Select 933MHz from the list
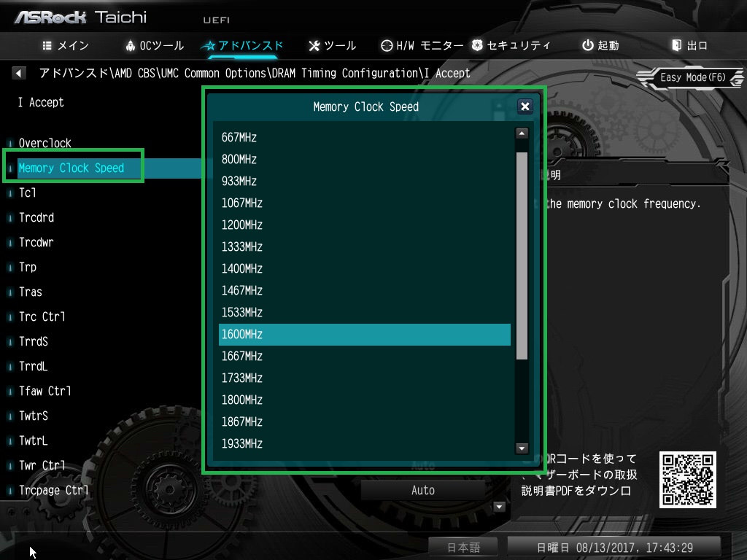 [x=365, y=182]
